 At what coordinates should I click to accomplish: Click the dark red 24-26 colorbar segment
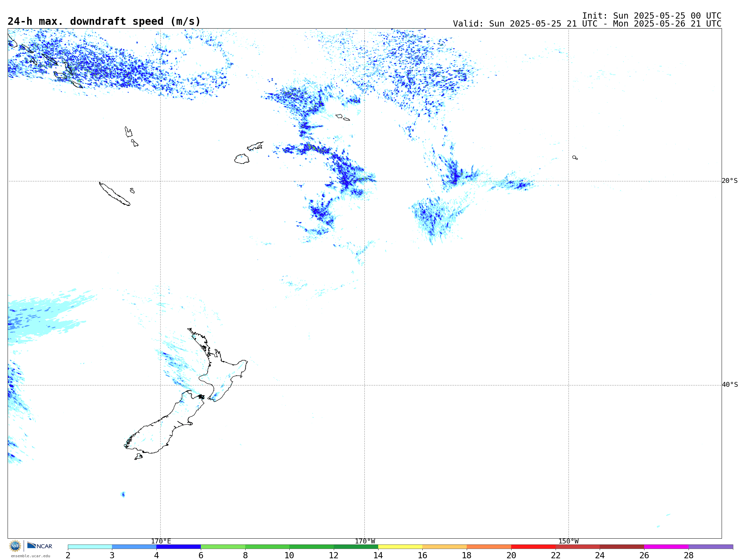point(622,547)
